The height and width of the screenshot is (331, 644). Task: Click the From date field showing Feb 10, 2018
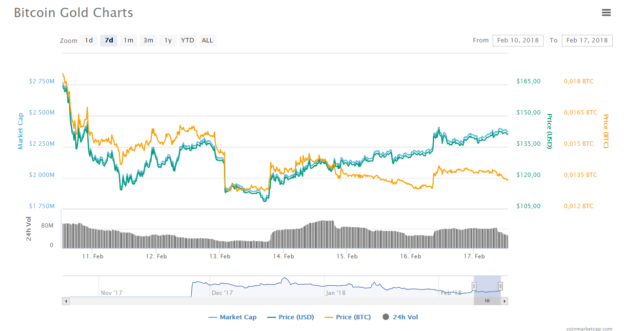(518, 40)
